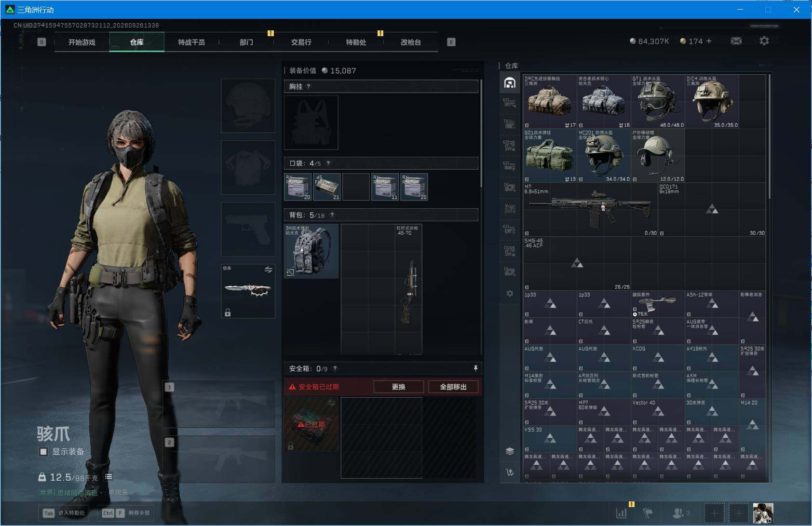Open warehouse sidebar gear settings
812x526 pixels.
[x=510, y=293]
